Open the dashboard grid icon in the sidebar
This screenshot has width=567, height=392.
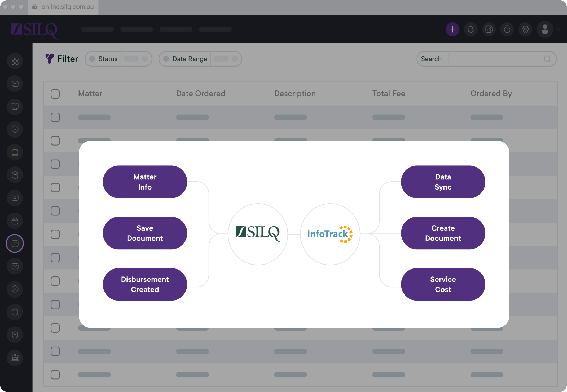pos(15,61)
